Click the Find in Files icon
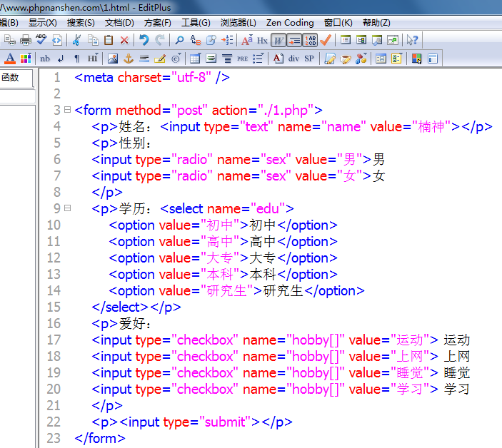 coord(211,40)
